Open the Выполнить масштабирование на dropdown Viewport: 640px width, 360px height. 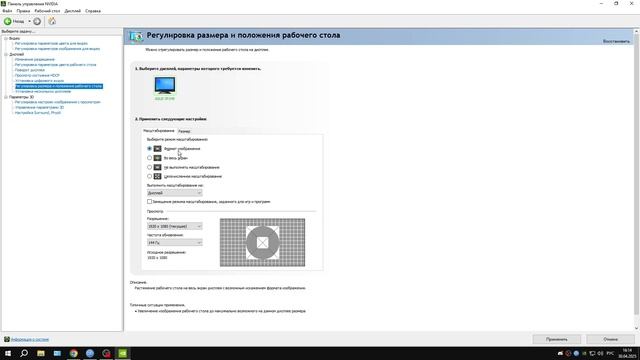click(174, 193)
